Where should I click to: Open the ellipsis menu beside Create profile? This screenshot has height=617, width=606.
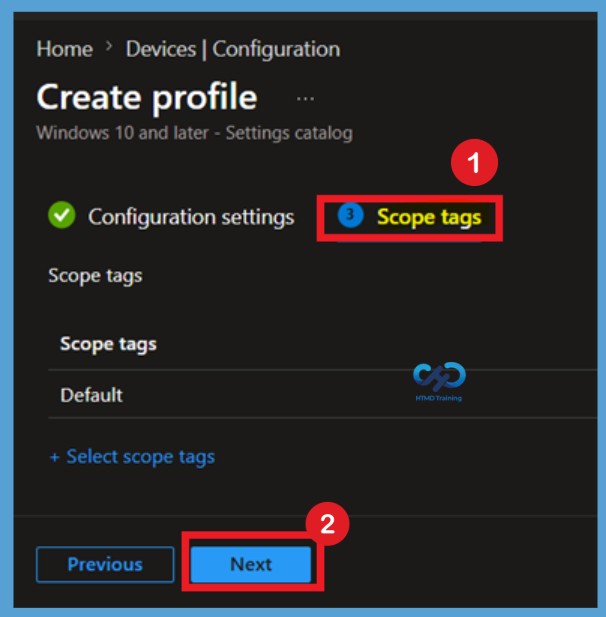coord(305,98)
